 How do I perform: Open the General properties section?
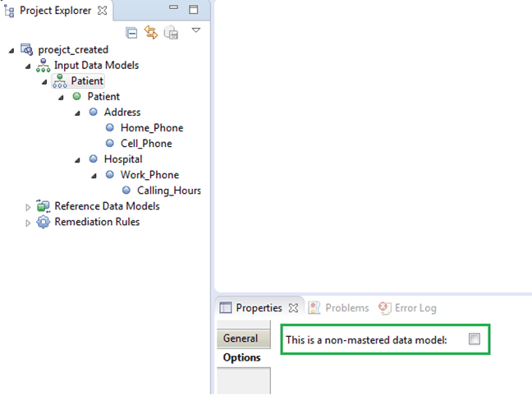244,338
